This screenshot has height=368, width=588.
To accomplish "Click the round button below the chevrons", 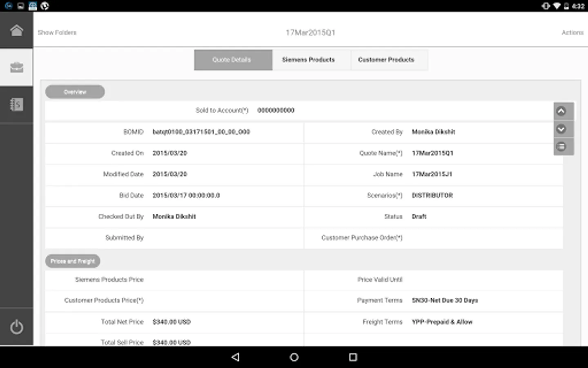I will 561,146.
